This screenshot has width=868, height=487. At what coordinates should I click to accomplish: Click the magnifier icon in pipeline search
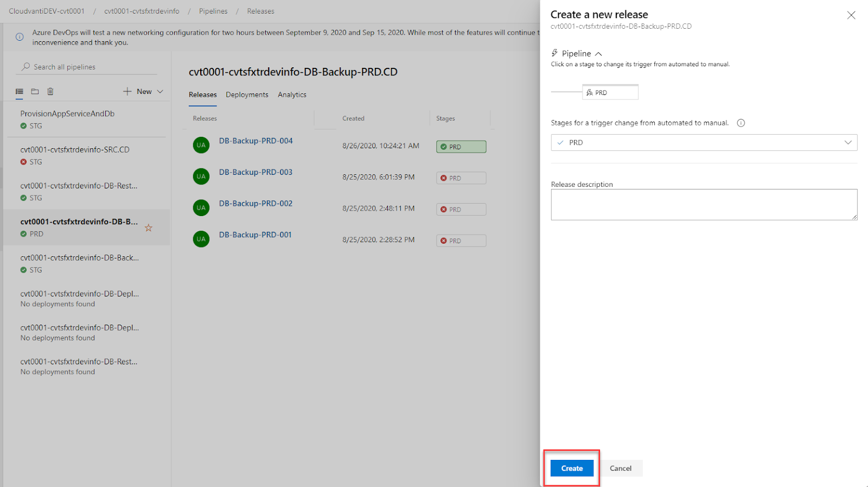click(25, 67)
